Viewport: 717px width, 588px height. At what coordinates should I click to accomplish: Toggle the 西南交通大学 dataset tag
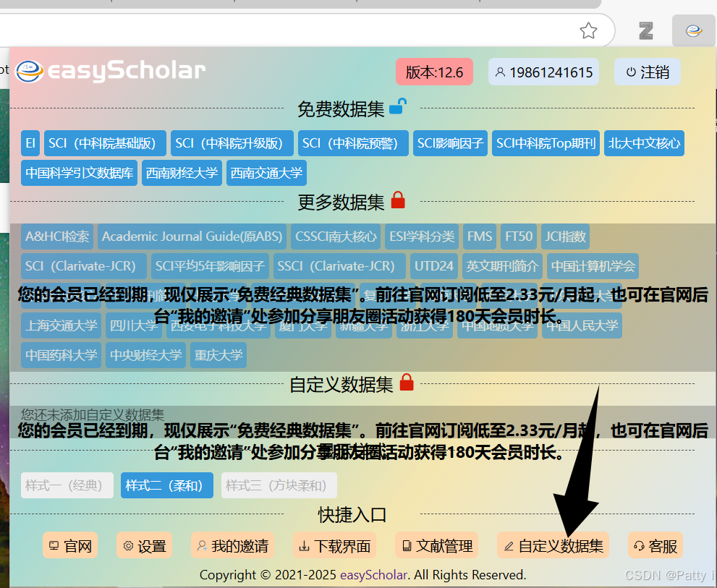(266, 173)
